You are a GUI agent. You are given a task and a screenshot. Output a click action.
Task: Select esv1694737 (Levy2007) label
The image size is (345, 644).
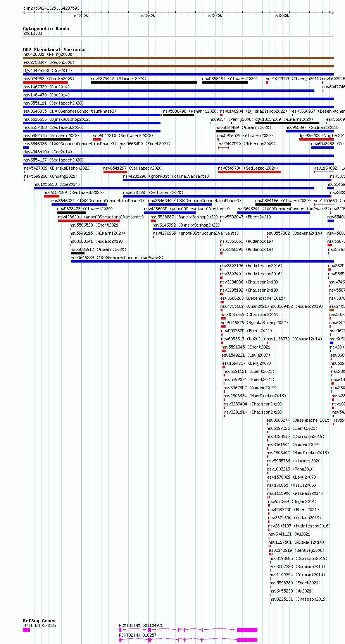click(x=247, y=363)
